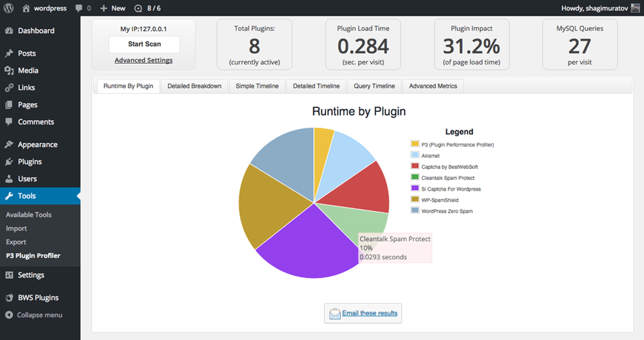Screen dimensions: 644x340
Task: Switch to Simple Timeline tab
Action: point(257,86)
